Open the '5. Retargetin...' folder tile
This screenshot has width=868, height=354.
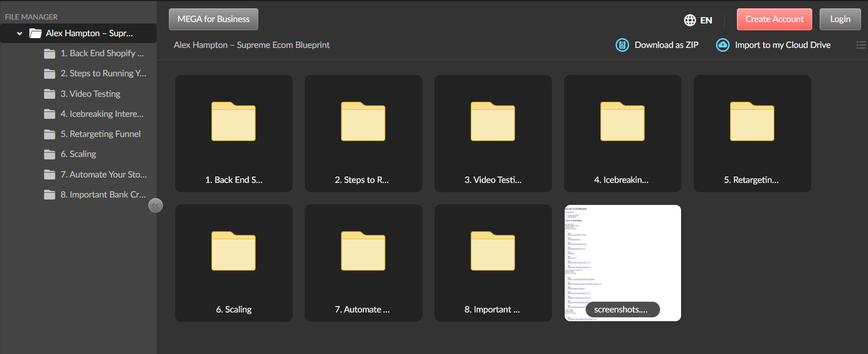point(753,133)
